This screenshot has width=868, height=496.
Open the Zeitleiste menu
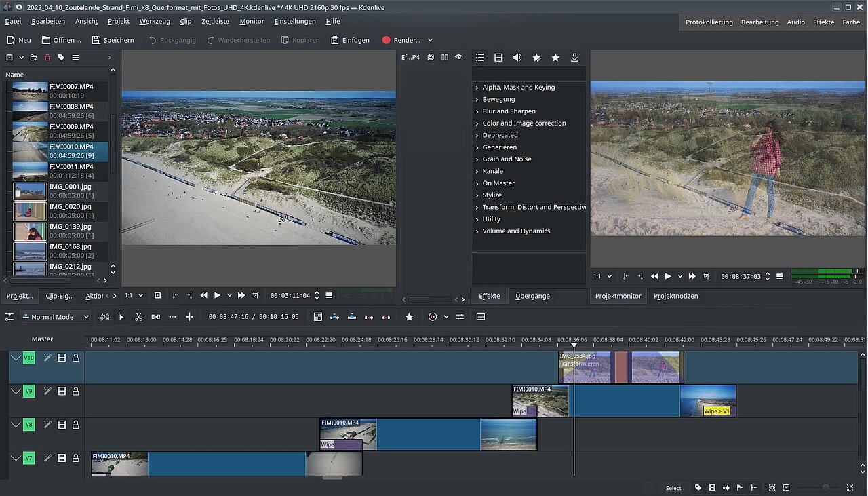215,22
